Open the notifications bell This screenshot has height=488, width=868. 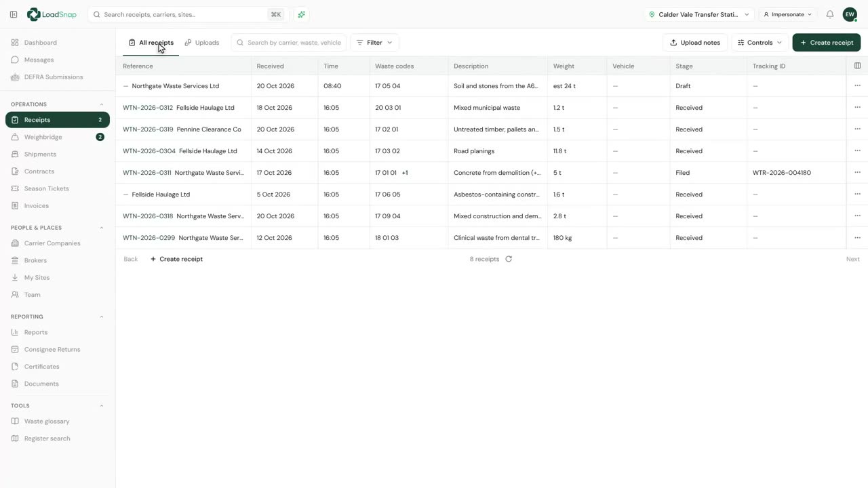coord(829,14)
